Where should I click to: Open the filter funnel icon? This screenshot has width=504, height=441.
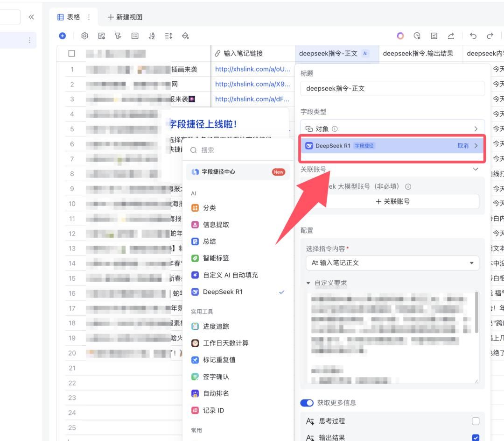[x=118, y=36]
